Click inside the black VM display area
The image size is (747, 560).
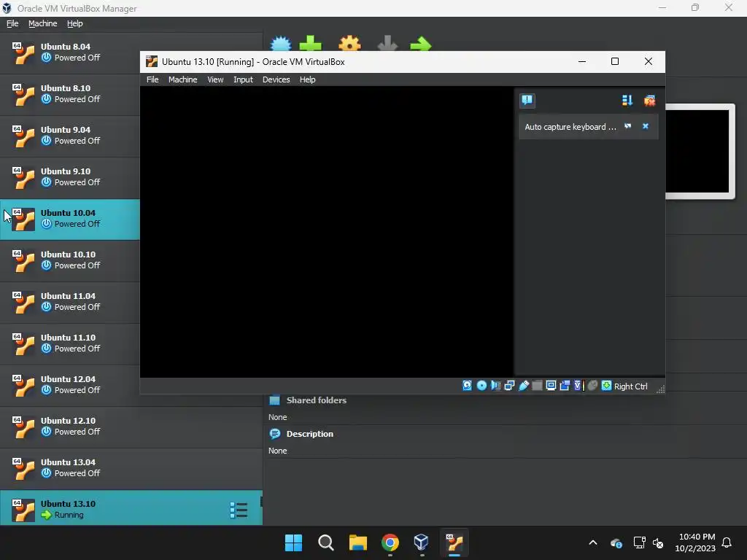pos(327,232)
